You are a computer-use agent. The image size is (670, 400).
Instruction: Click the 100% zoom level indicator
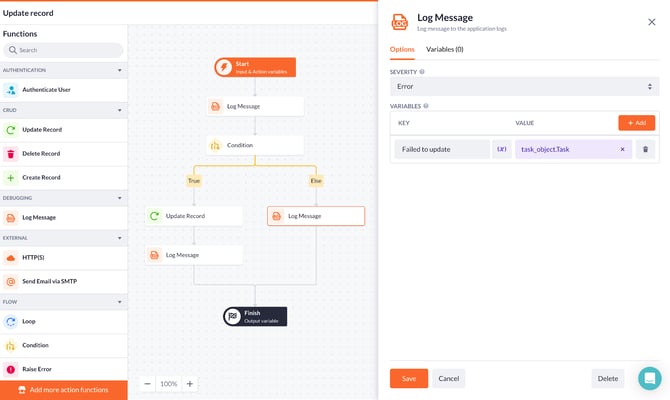pyautogui.click(x=169, y=384)
